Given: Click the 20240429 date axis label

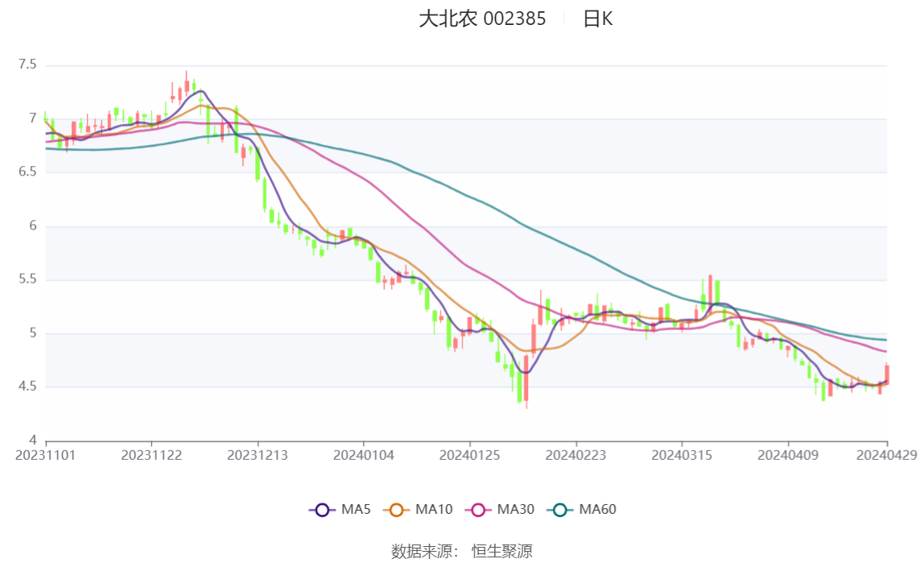Looking at the screenshot, I should pyautogui.click(x=886, y=455).
